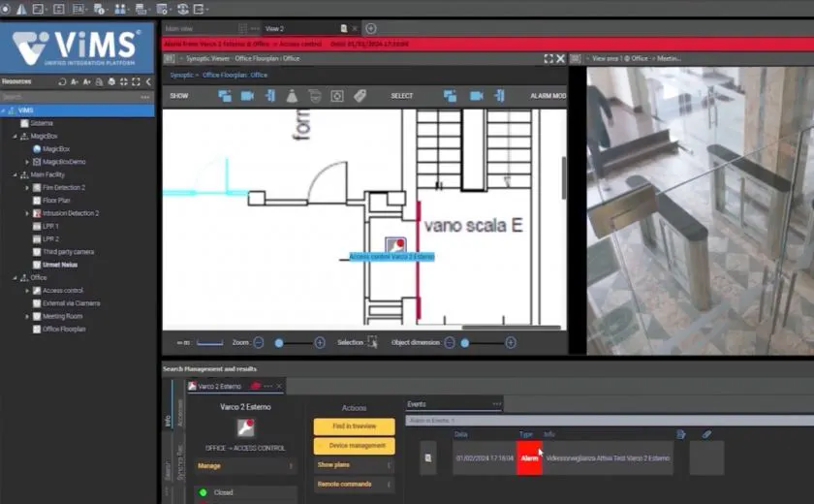Expand the Access control tree node
This screenshot has width=814, height=504.
pos(27,291)
